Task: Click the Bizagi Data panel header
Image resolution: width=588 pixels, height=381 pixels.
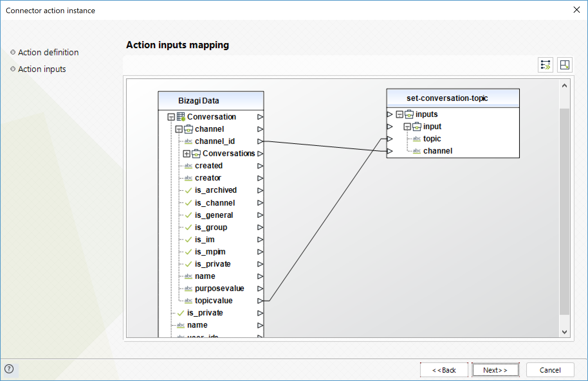Action: [211, 101]
